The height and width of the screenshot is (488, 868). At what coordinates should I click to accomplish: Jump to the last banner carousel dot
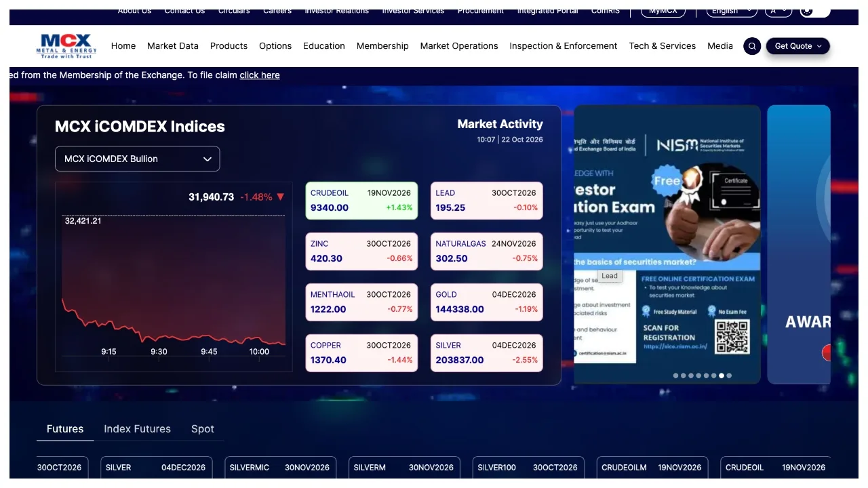(729, 375)
